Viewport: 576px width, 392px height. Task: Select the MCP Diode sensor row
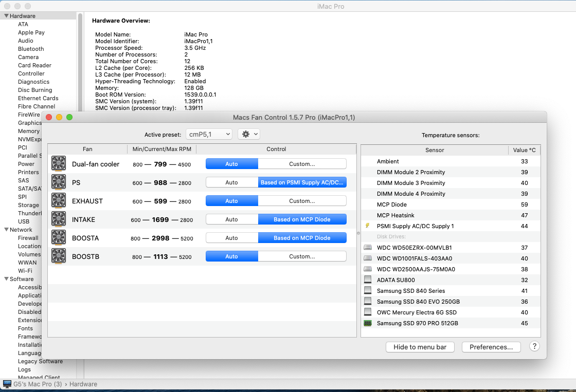point(451,204)
